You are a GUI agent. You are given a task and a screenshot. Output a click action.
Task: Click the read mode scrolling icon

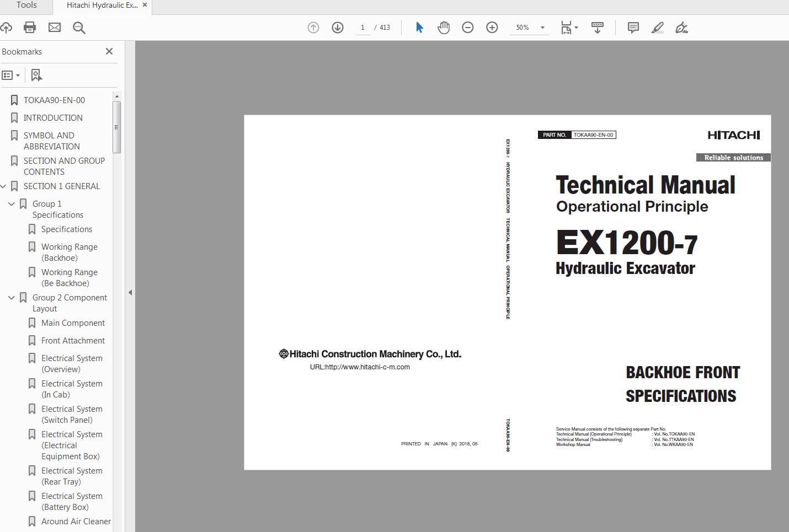coord(598,28)
